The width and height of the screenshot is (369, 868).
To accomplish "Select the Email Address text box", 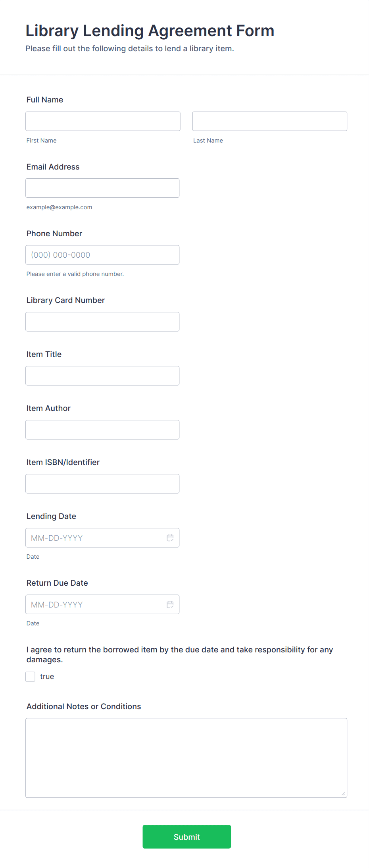I will [102, 188].
